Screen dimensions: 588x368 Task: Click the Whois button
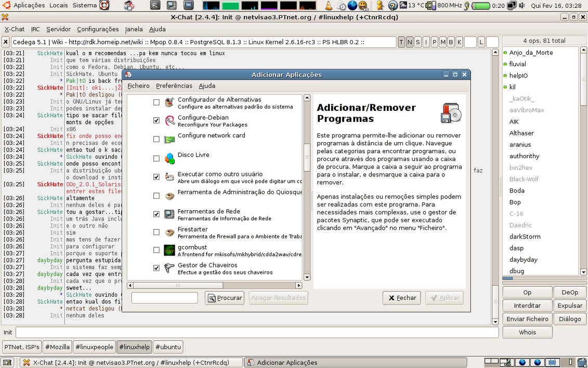coord(527,332)
